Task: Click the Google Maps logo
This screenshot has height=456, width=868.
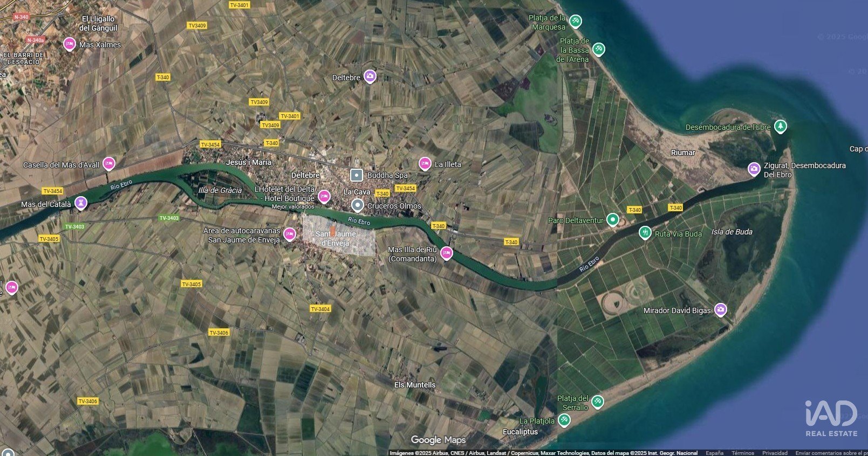Action: tap(438, 440)
